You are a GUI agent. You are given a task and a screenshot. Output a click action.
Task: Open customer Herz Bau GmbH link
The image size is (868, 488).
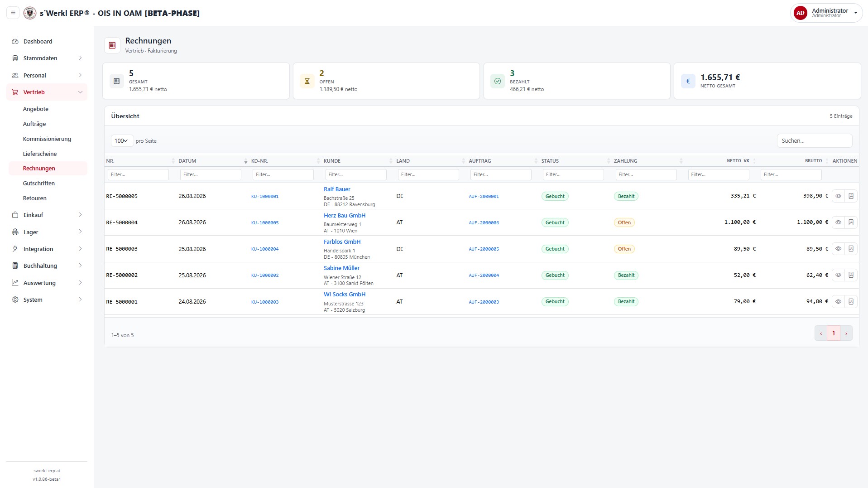coord(345,215)
